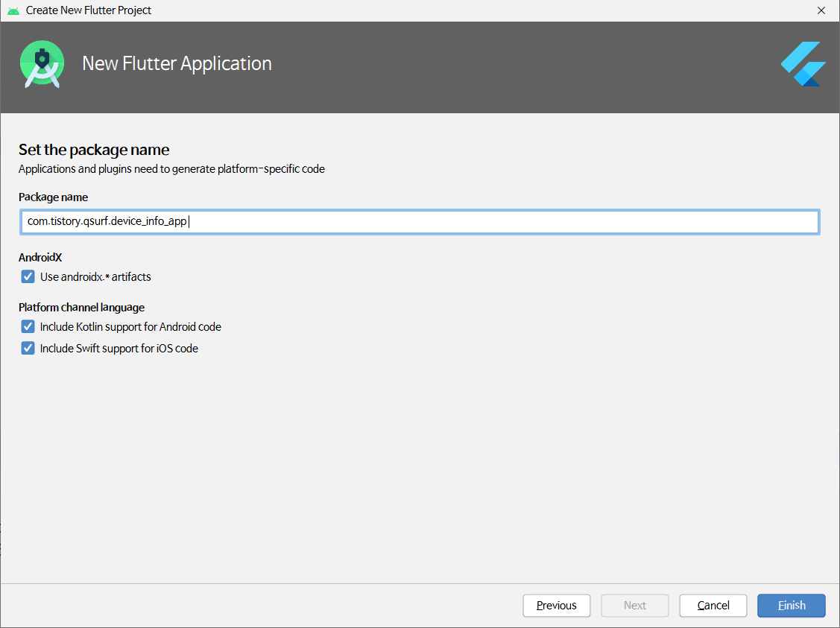Click the Flutter logo in header

[x=803, y=64]
